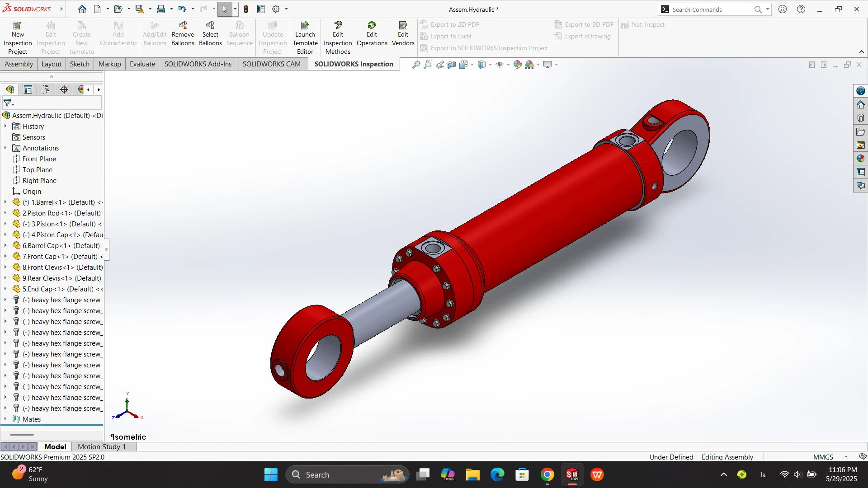Open the PropertyManager tab icon

28,89
